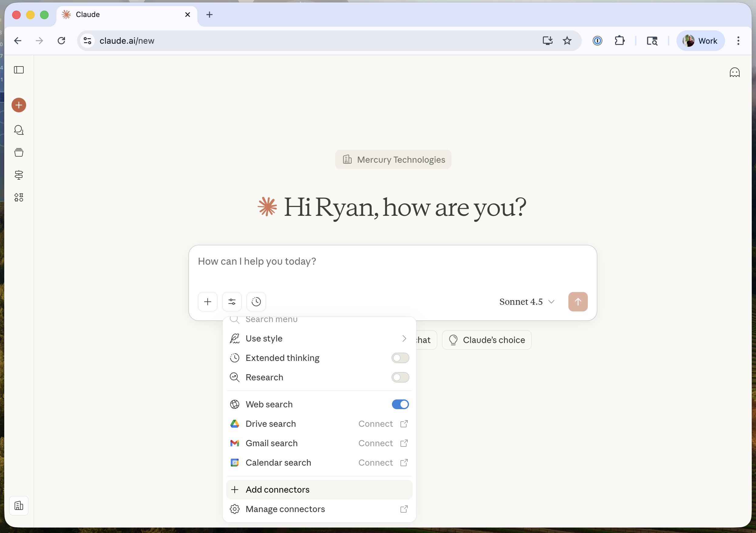Open the Projects sidebar icon
The image size is (756, 533).
[x=19, y=152]
